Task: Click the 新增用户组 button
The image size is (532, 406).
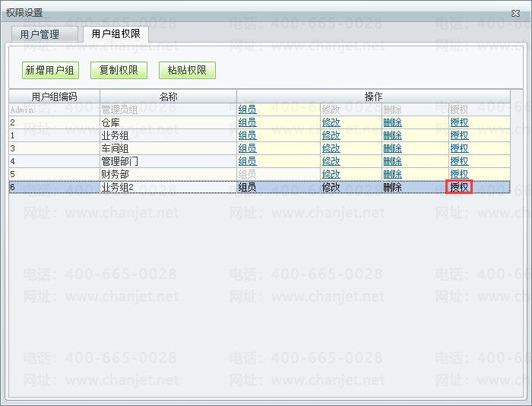Action: 51,70
